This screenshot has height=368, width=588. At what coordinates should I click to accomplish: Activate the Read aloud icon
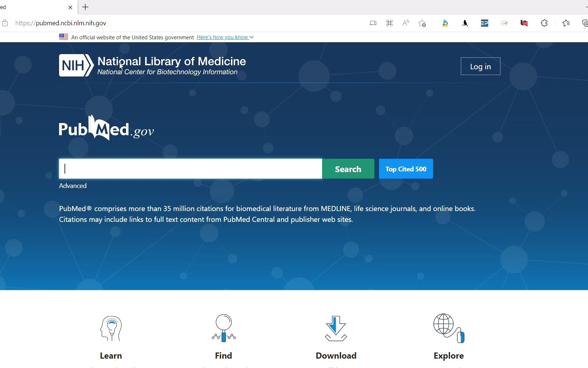[406, 23]
